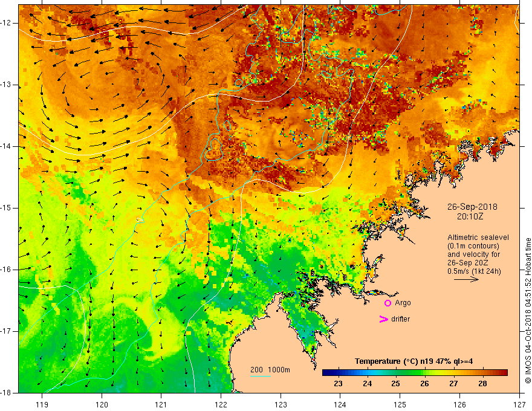Click the '119' longitude axis label

pyautogui.click(x=42, y=405)
